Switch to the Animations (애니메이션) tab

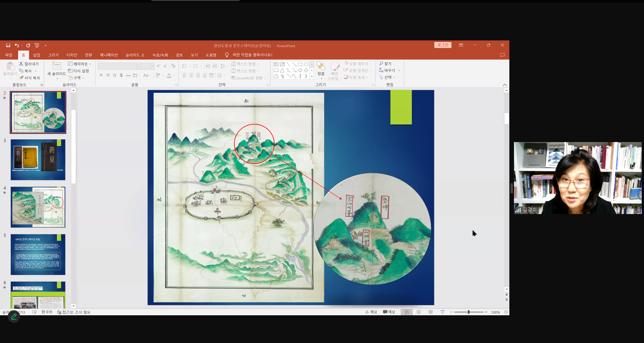[x=109, y=55]
